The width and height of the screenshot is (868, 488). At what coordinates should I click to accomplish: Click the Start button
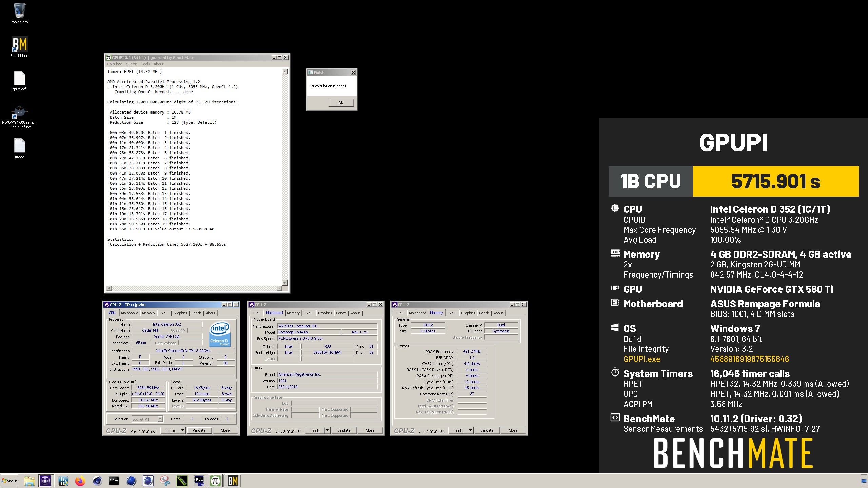(x=9, y=481)
